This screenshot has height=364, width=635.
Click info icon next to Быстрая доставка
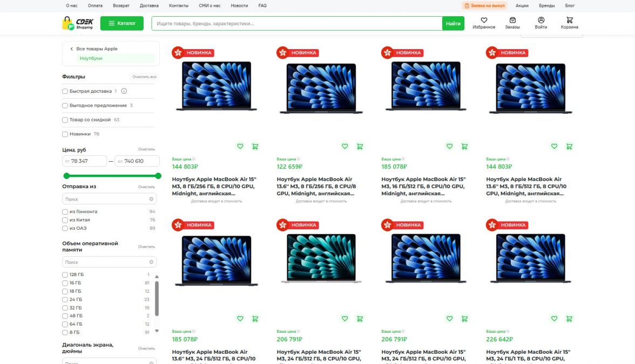(124, 91)
